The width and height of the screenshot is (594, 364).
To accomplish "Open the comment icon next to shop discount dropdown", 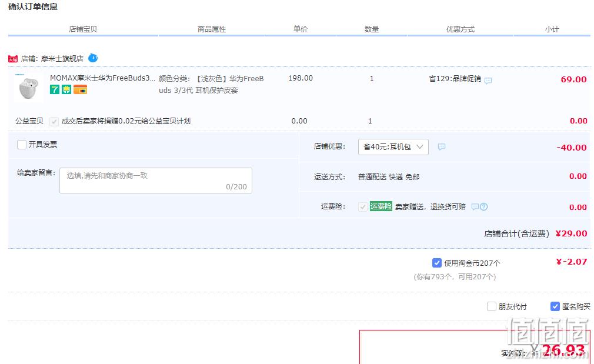I will 442,146.
